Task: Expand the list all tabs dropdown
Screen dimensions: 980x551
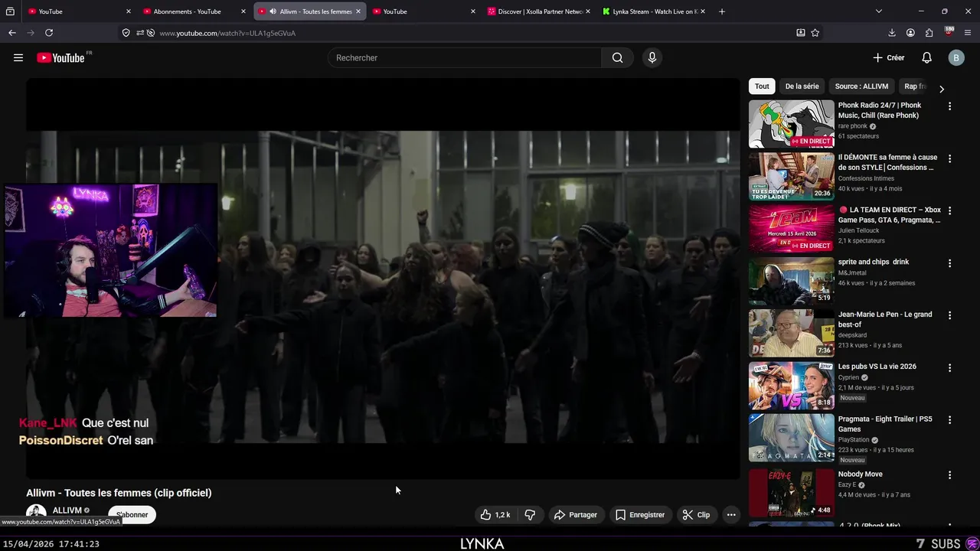Action: (878, 11)
